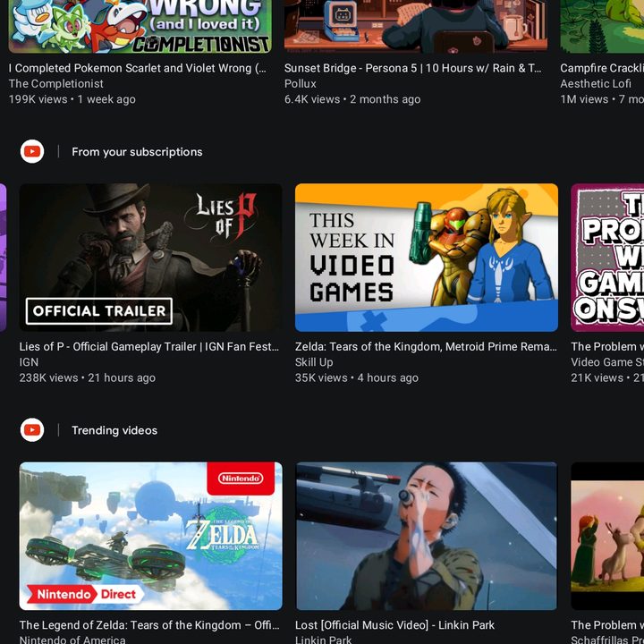Open the Lies of P Official Gameplay Trailer title
Screen dimensions: 644x644
click(x=149, y=347)
